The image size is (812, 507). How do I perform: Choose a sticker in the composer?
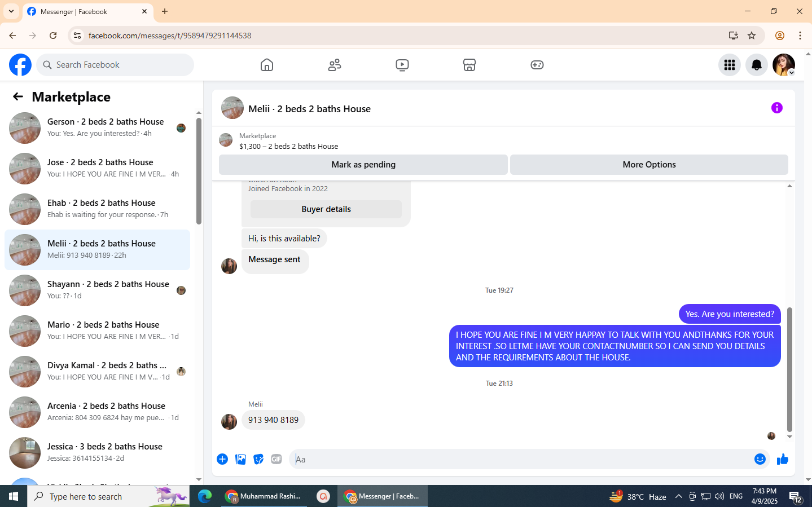258,459
